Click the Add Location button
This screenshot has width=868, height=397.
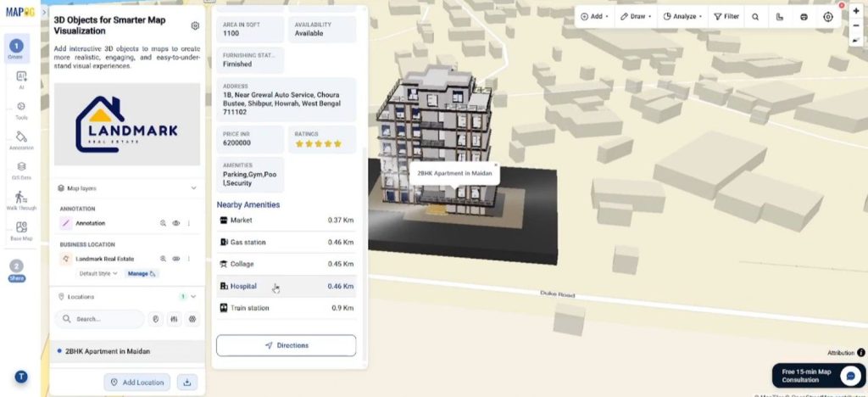(138, 382)
